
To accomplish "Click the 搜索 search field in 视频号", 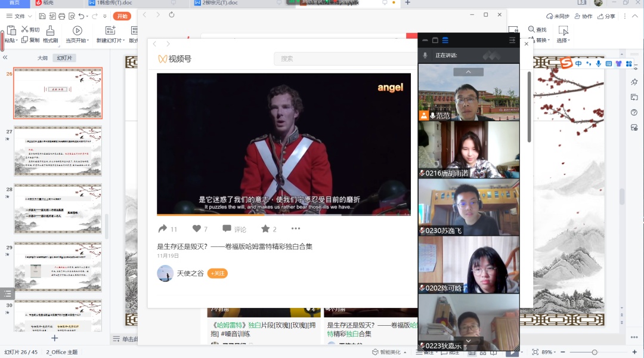I will point(345,59).
